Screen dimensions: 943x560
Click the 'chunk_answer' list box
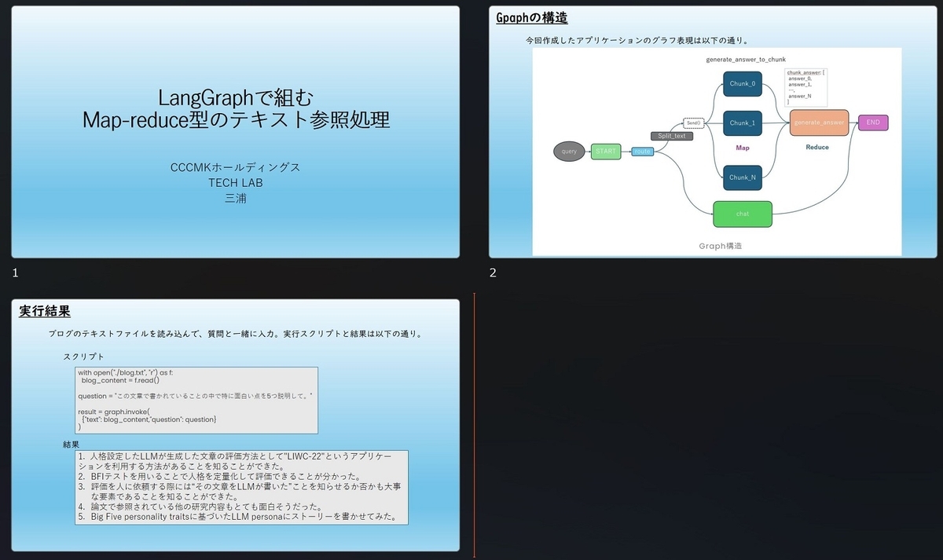coord(805,87)
